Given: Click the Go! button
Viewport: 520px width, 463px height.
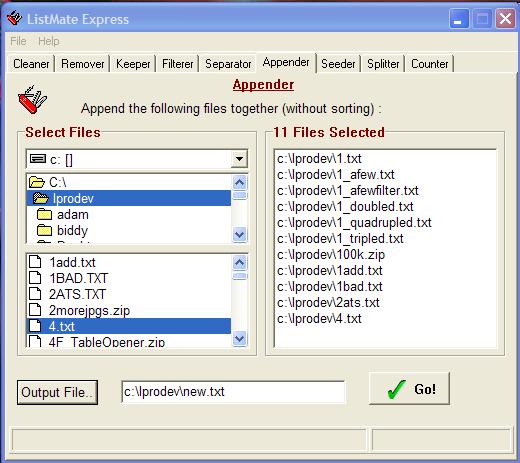Looking at the screenshot, I should 409,389.
